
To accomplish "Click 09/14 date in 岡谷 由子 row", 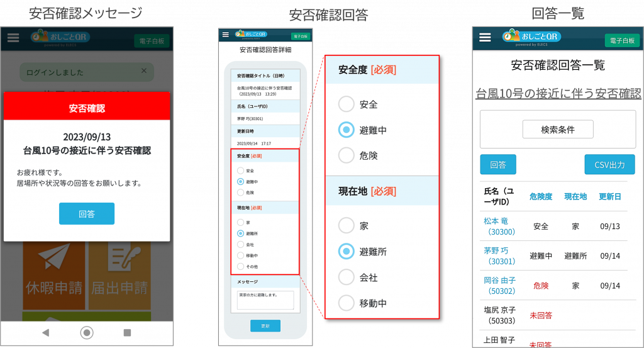I will [610, 286].
